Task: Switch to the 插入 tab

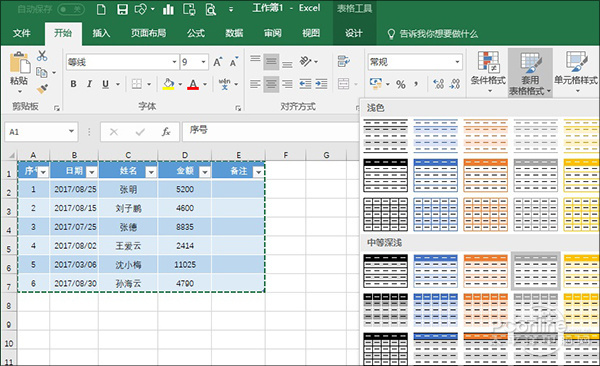Action: pos(101,33)
